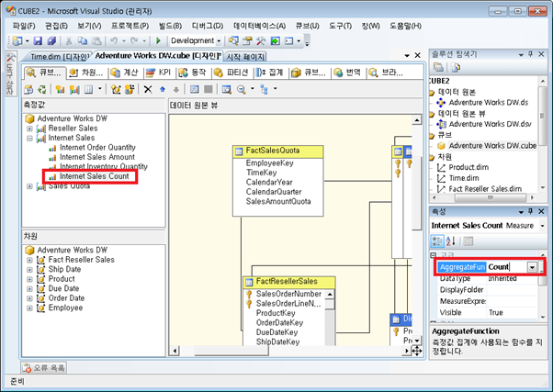This screenshot has height=392, width=553.
Task: Click the Delete X icon in cube toolbar
Action: click(148, 90)
